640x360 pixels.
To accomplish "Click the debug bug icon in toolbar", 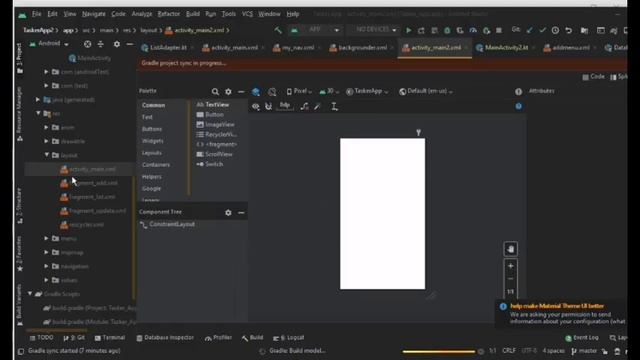I will (x=447, y=30).
